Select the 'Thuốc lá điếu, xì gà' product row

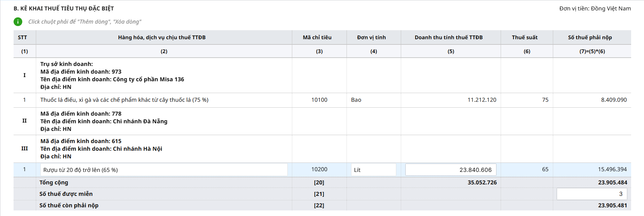(x=124, y=100)
